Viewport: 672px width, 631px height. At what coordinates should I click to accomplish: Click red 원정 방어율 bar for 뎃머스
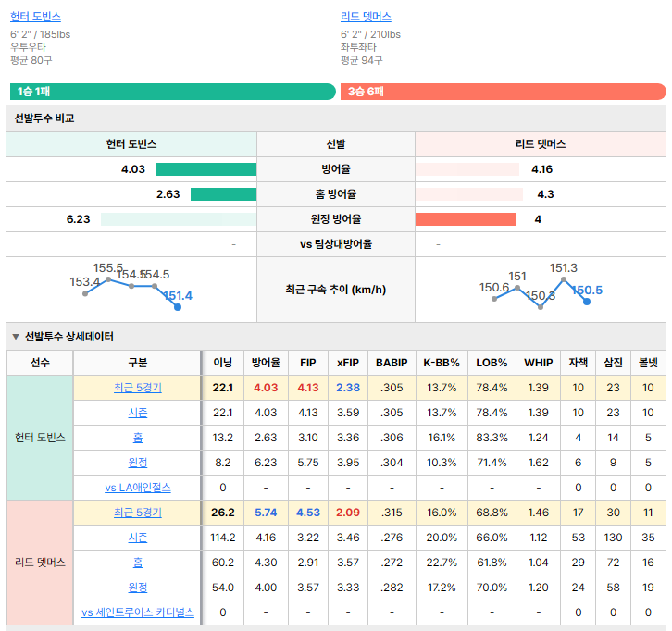coord(466,219)
